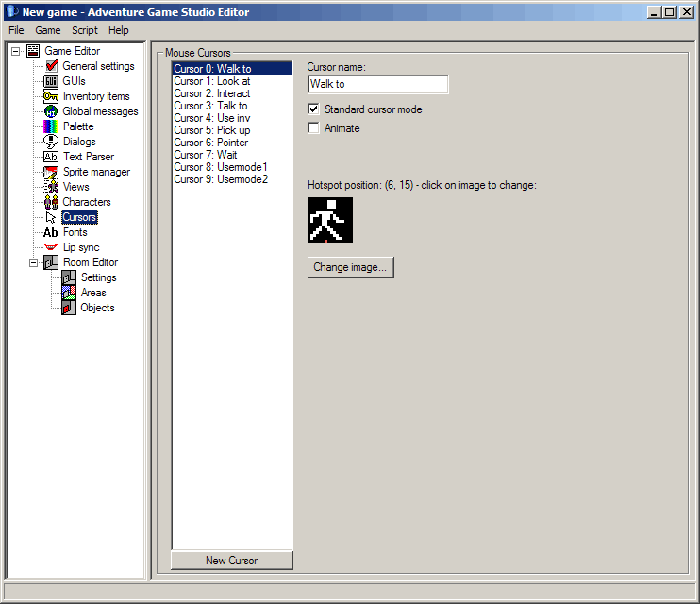
Task: Click the New Cursor button
Action: click(x=232, y=561)
